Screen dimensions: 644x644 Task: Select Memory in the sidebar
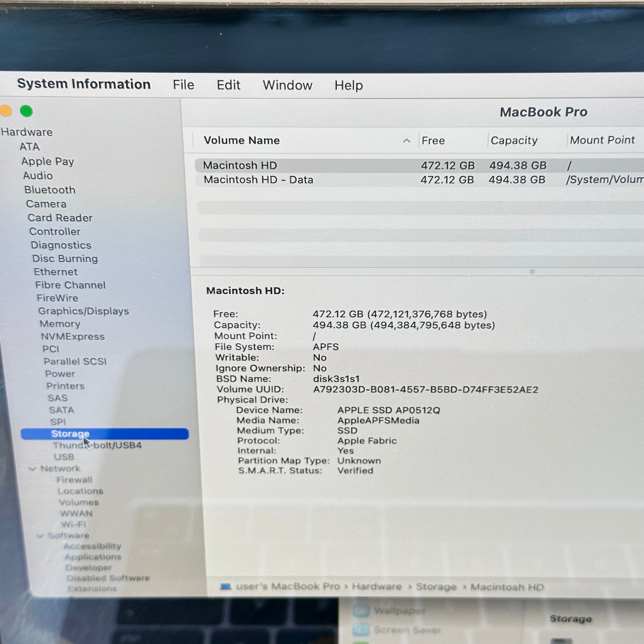tap(60, 324)
